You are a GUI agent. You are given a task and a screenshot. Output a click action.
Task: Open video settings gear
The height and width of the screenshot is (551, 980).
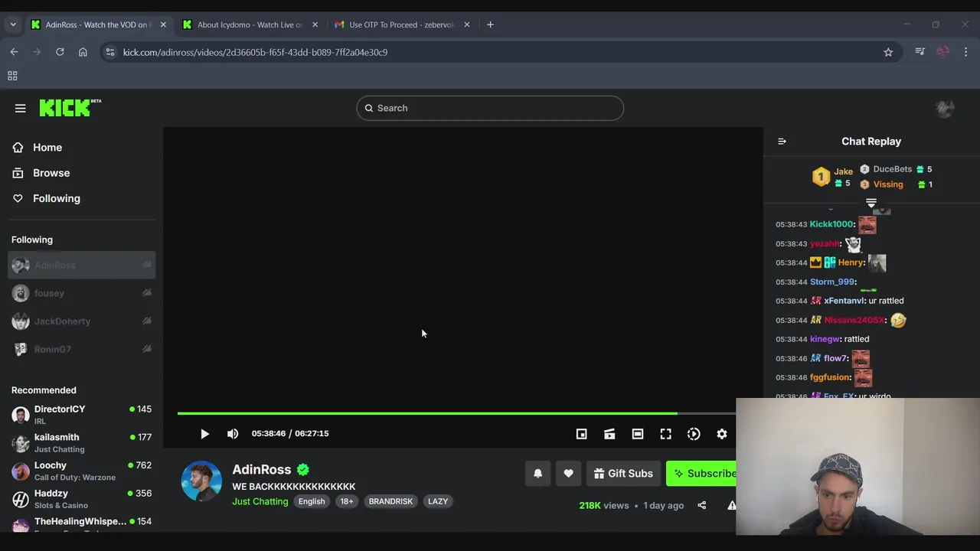(722, 434)
